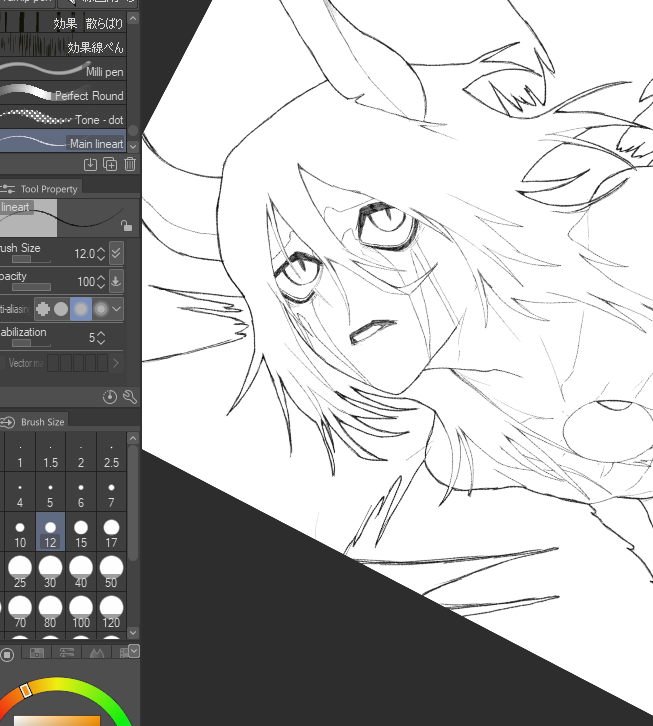Select the medium anti-aliasing option

(81, 309)
